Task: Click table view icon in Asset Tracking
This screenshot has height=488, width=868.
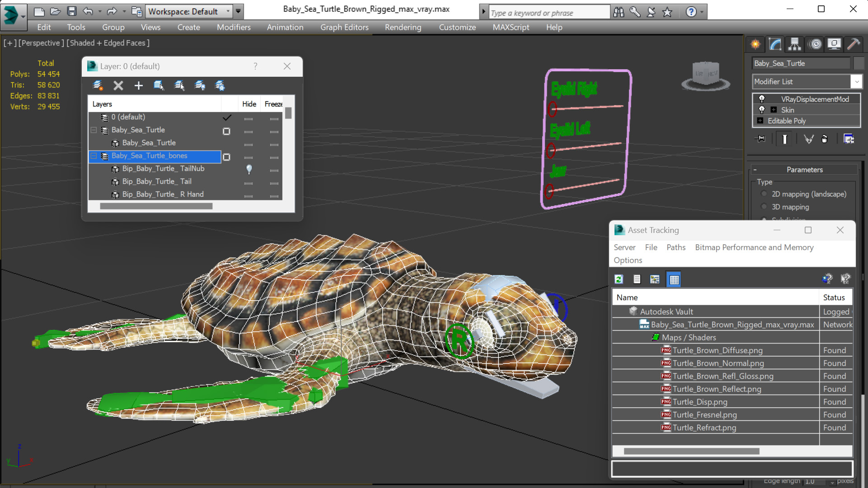Action: 674,279
